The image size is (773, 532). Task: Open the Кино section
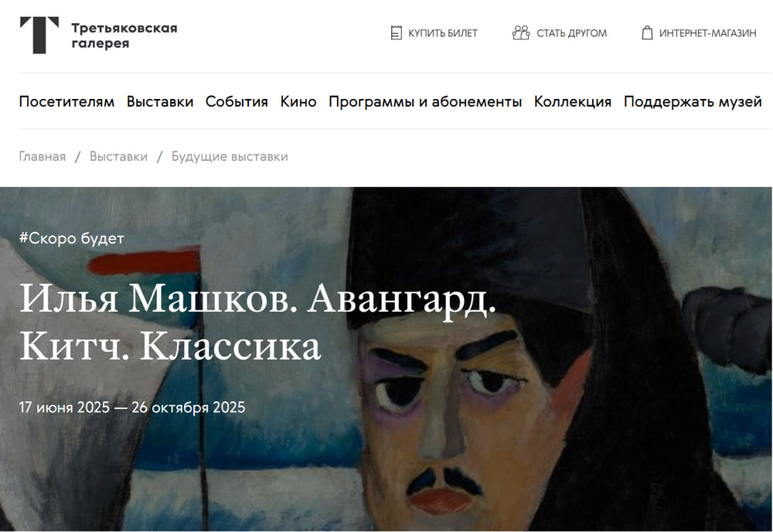click(298, 101)
